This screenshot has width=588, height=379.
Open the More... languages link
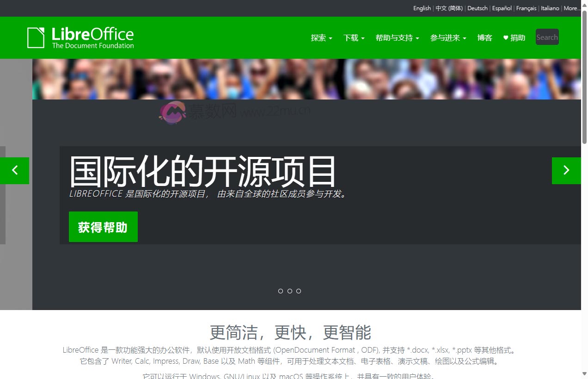pos(572,8)
